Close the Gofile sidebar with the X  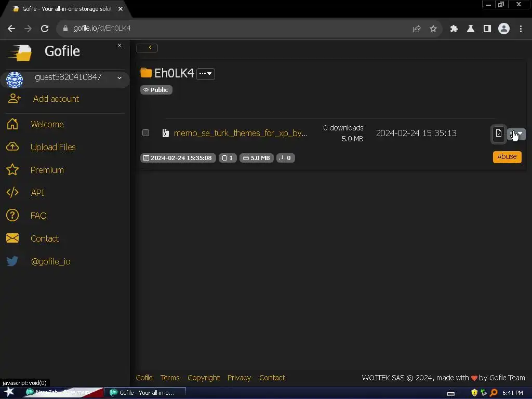[119, 45]
